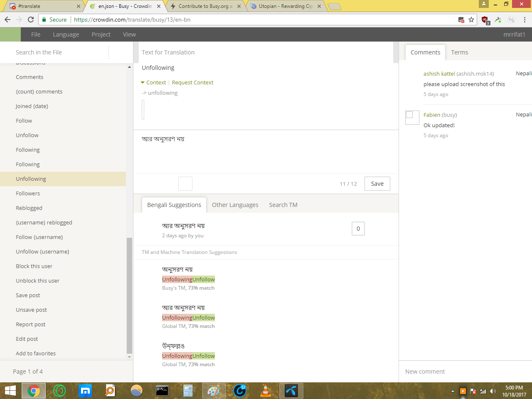Close the #translate browser tab
532x399 pixels.
point(78,6)
